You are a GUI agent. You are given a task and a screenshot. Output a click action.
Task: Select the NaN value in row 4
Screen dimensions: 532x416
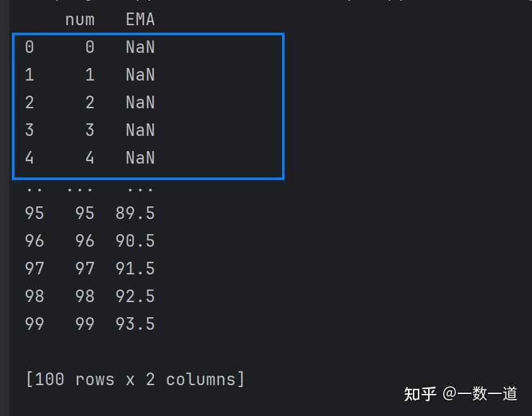pyautogui.click(x=140, y=158)
